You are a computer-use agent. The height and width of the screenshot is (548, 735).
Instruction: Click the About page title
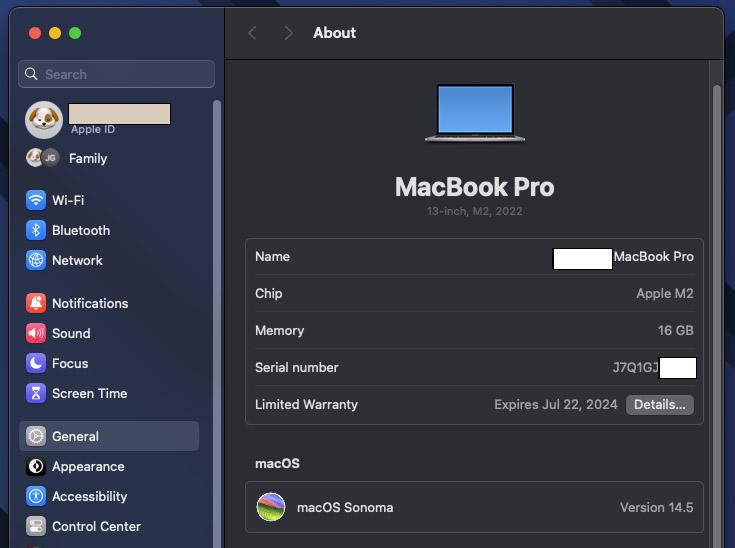334,33
